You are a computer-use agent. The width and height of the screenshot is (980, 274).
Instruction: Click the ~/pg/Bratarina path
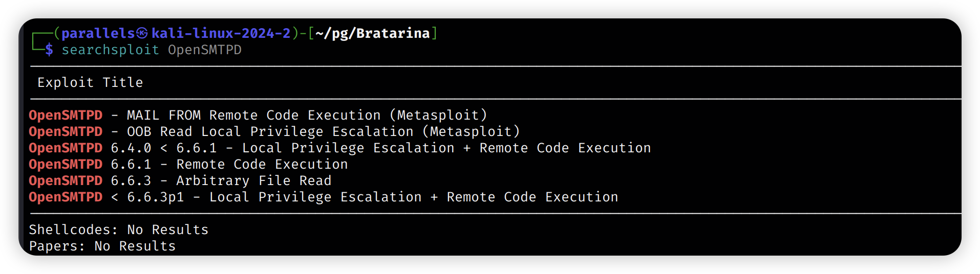373,33
